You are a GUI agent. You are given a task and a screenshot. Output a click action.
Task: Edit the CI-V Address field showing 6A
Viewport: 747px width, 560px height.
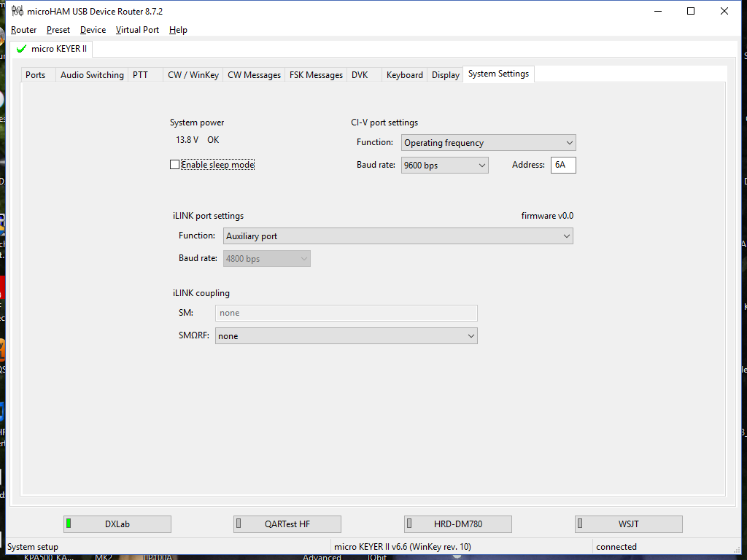tap(562, 165)
